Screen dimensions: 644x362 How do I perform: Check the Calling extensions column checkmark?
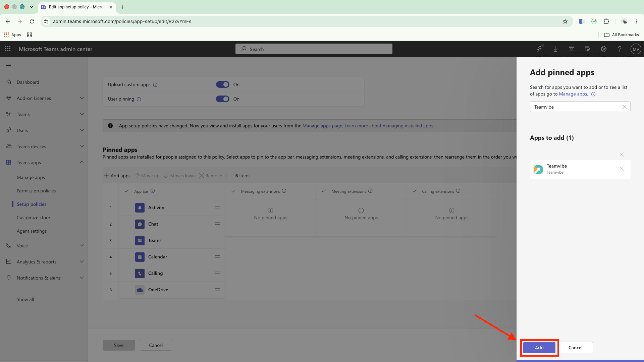click(x=414, y=191)
